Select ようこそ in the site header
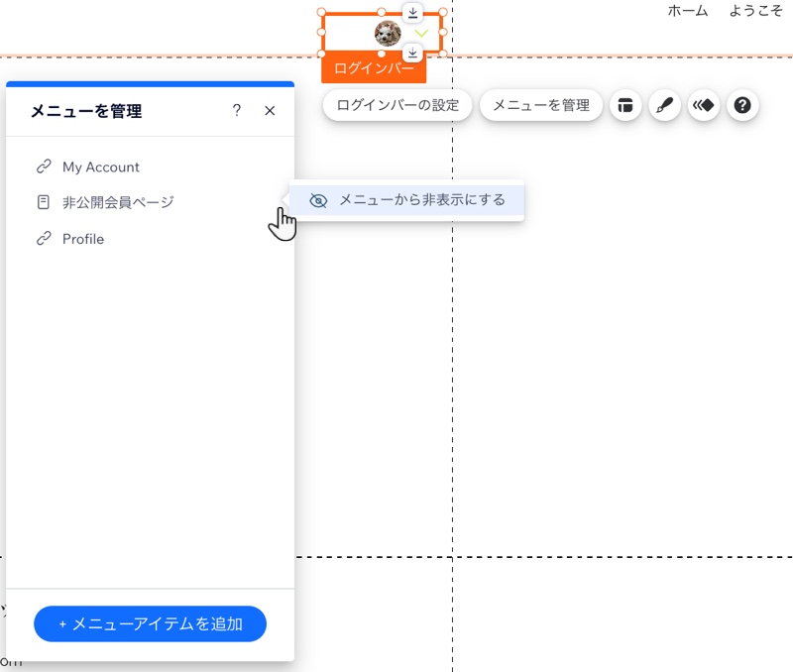 pos(754,11)
